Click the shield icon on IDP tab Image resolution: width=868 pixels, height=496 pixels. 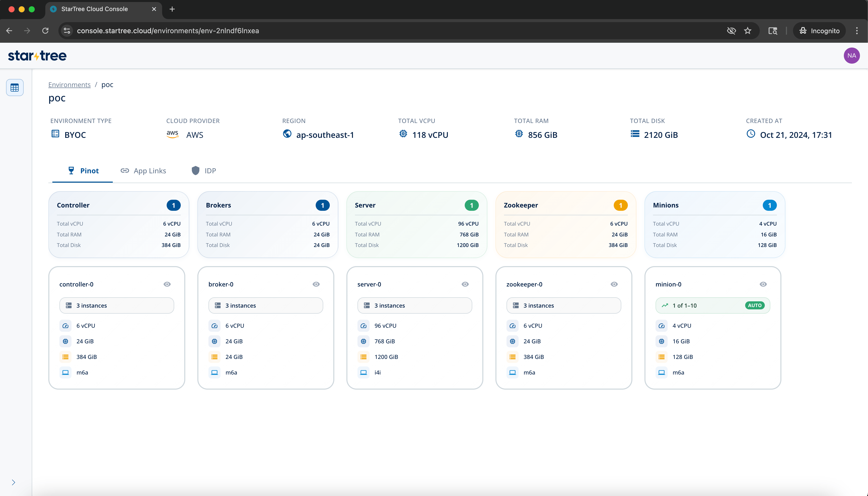(x=195, y=170)
